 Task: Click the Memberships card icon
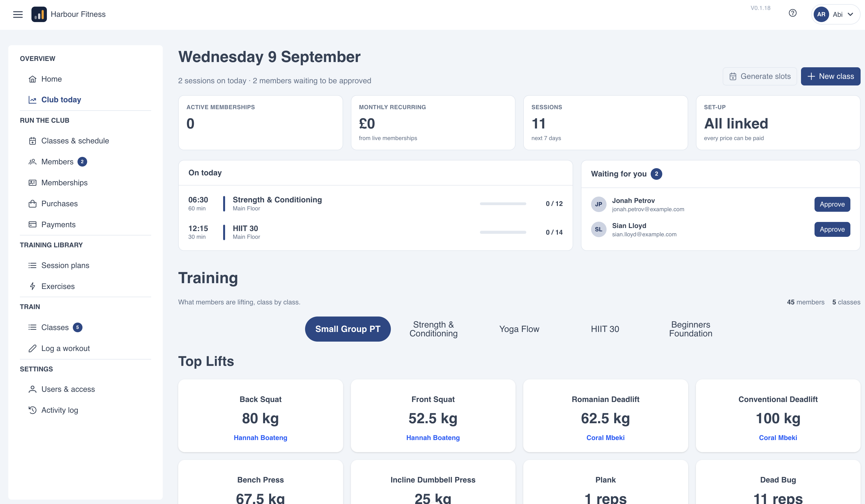(x=32, y=183)
